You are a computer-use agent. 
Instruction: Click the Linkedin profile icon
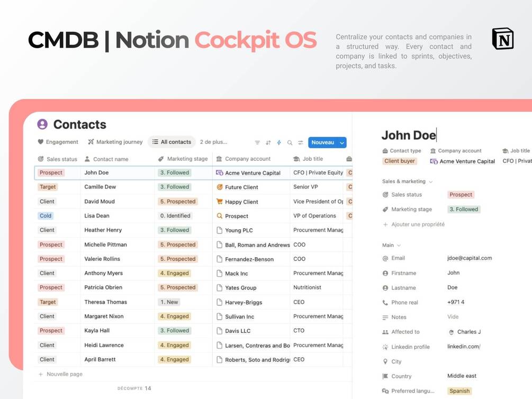point(385,347)
